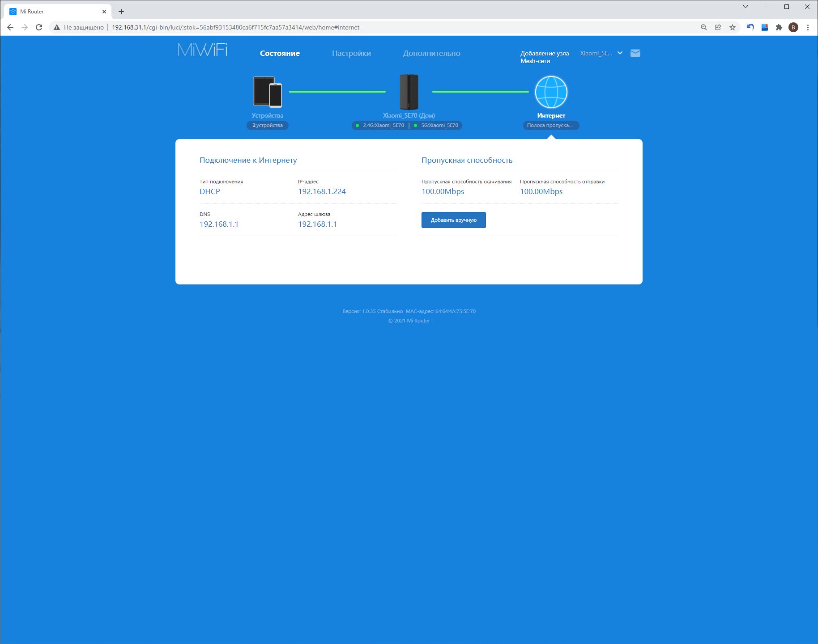Click the DHCP connection type value
The width and height of the screenshot is (818, 644).
point(210,191)
